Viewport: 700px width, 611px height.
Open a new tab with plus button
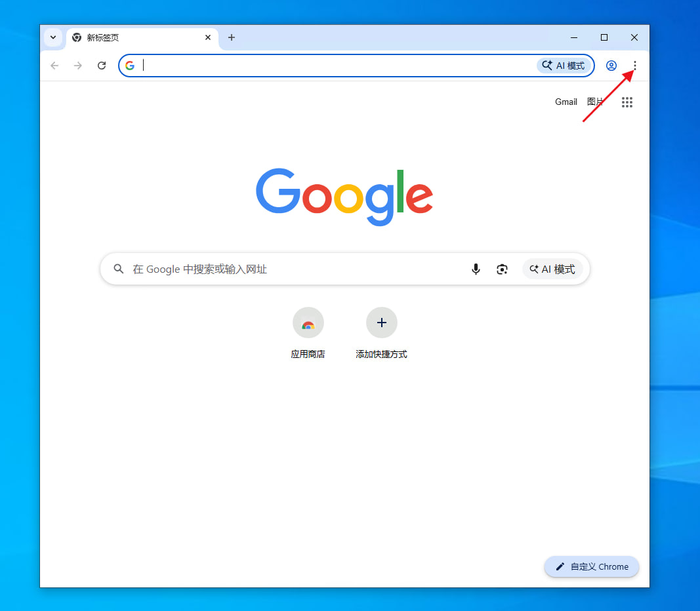click(231, 37)
